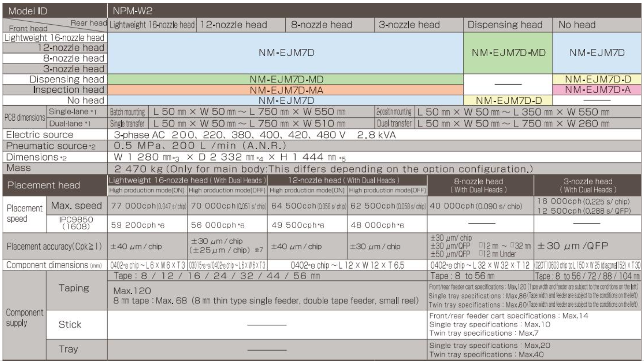Select the 'Tape : 8 / 12 / 16 / 24 / 32 / 44 / 56 mm' value

pos(217,276)
